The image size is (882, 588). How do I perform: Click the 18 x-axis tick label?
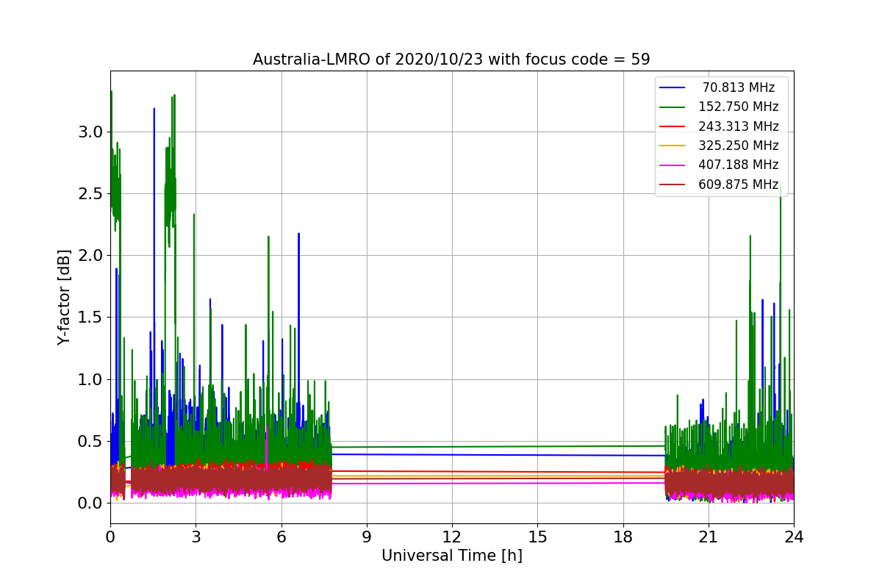click(x=623, y=537)
